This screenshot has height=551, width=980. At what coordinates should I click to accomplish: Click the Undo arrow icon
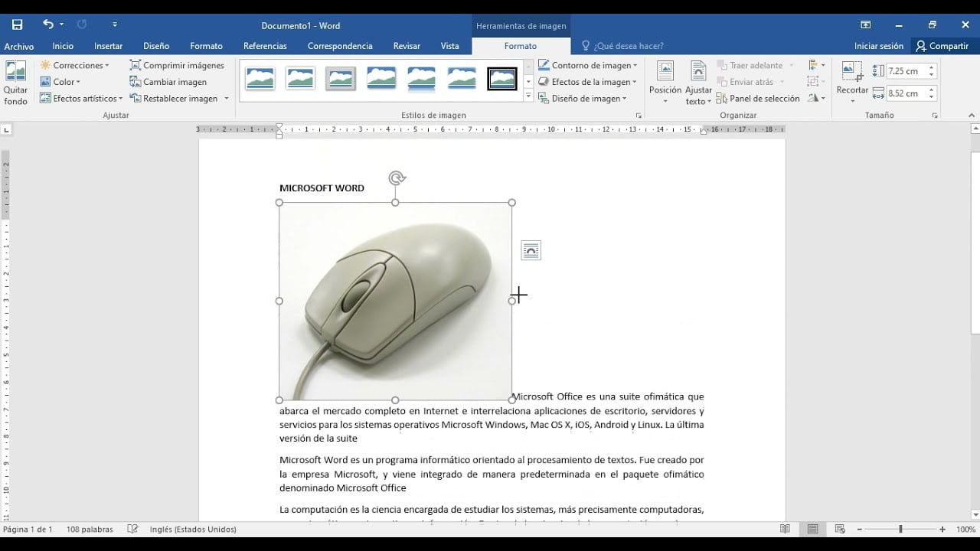(x=48, y=24)
